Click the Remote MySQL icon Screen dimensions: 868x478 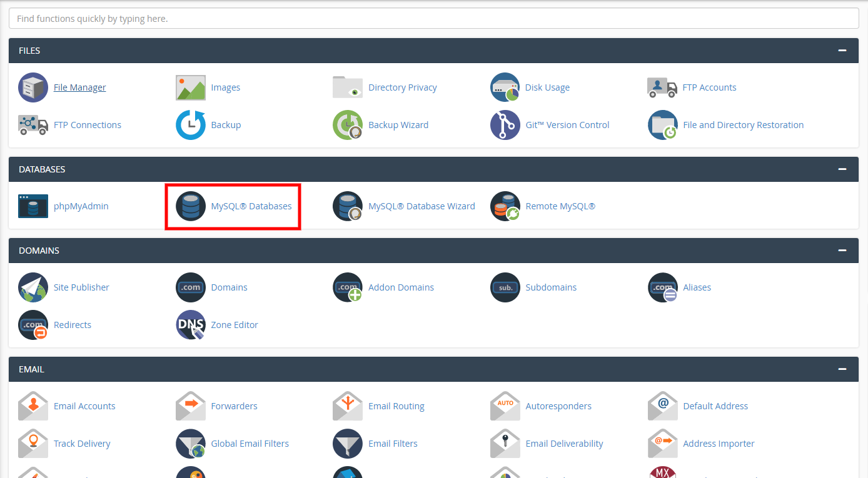click(x=505, y=206)
